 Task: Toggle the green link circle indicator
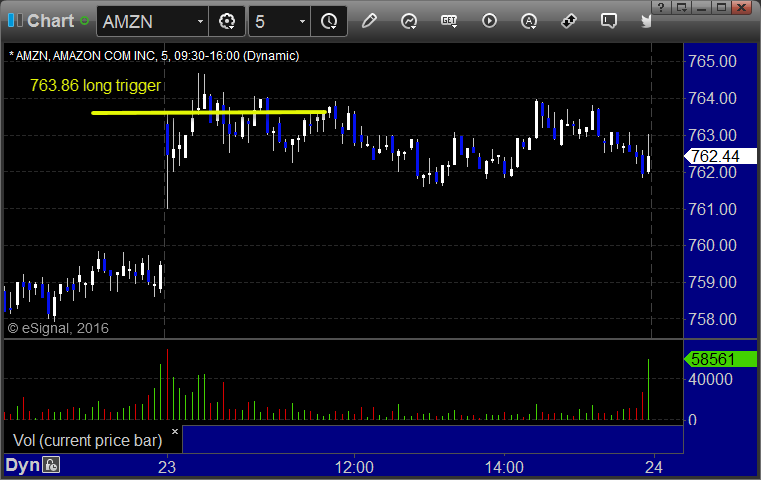(84, 21)
